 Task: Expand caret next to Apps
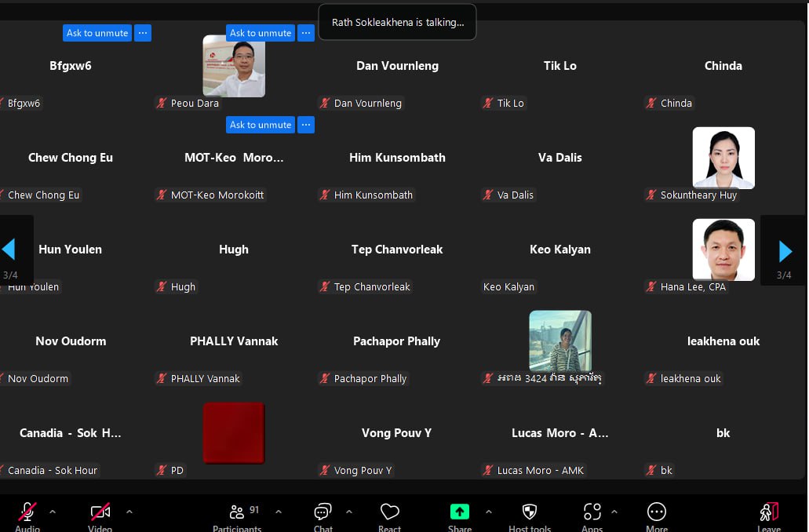click(614, 512)
